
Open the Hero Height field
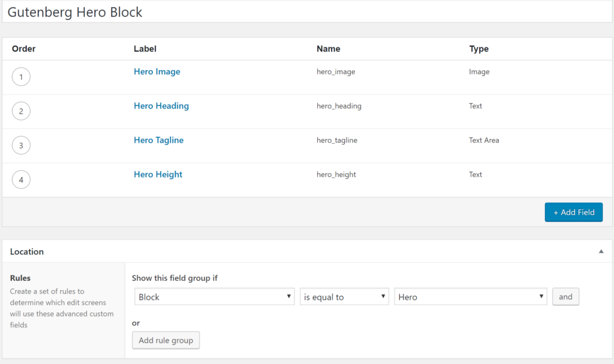pyautogui.click(x=158, y=175)
